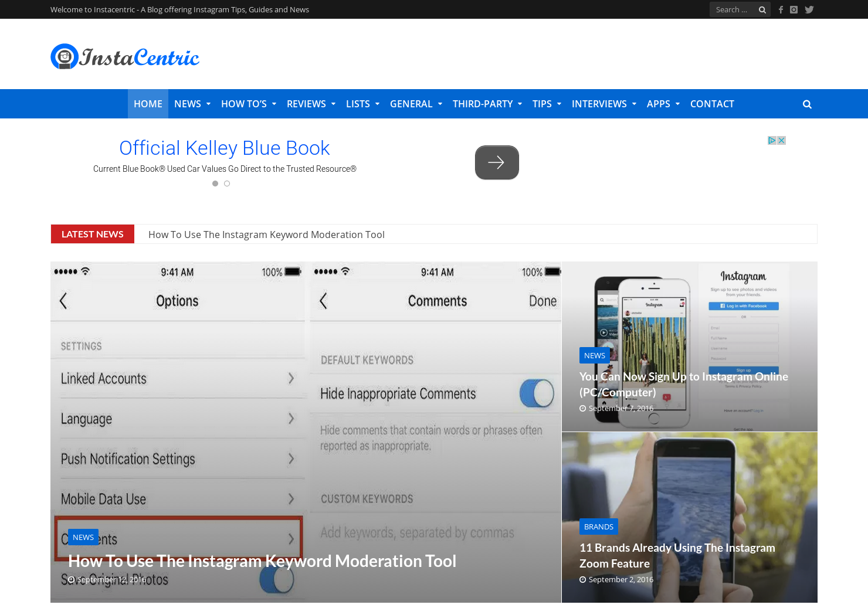Click the Official Kelley Blue Book ad headline
The height and width of the screenshot is (608, 868).
225,148
